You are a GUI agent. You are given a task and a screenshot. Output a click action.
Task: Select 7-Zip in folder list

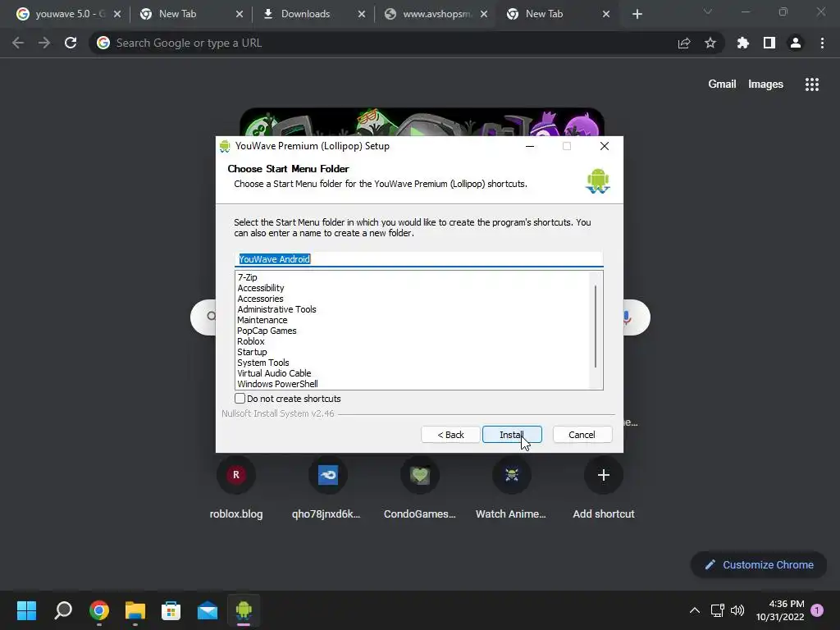pyautogui.click(x=247, y=277)
